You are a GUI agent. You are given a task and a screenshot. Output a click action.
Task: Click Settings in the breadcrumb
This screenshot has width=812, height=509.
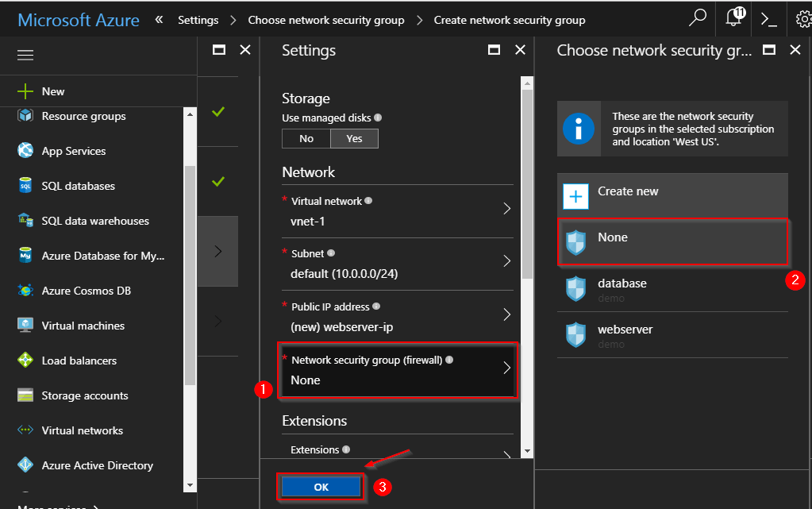click(198, 20)
